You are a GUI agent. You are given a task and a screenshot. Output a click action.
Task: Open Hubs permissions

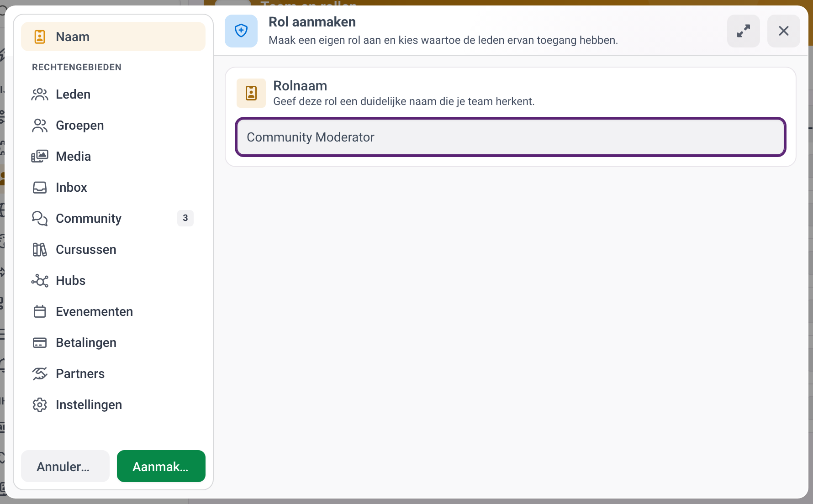pyautogui.click(x=113, y=280)
